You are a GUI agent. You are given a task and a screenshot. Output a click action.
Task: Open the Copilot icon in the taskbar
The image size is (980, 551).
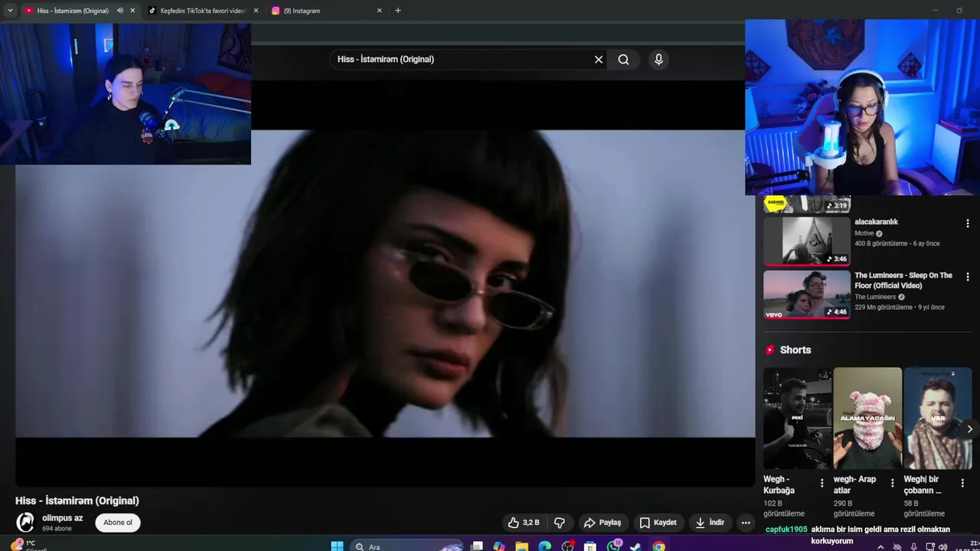(499, 546)
